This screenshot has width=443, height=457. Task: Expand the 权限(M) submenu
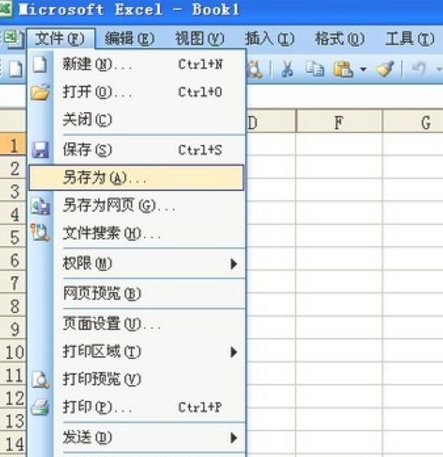pyautogui.click(x=137, y=263)
